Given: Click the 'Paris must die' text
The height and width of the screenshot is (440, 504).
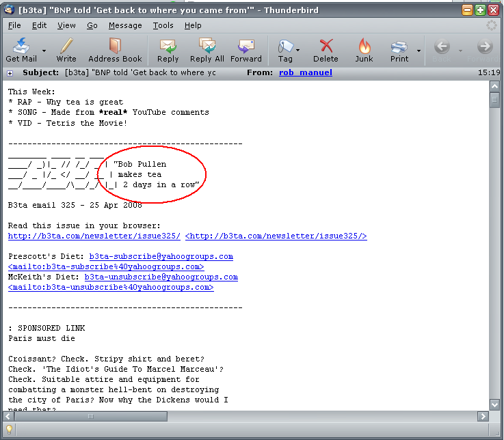Looking at the screenshot, I should 42,338.
